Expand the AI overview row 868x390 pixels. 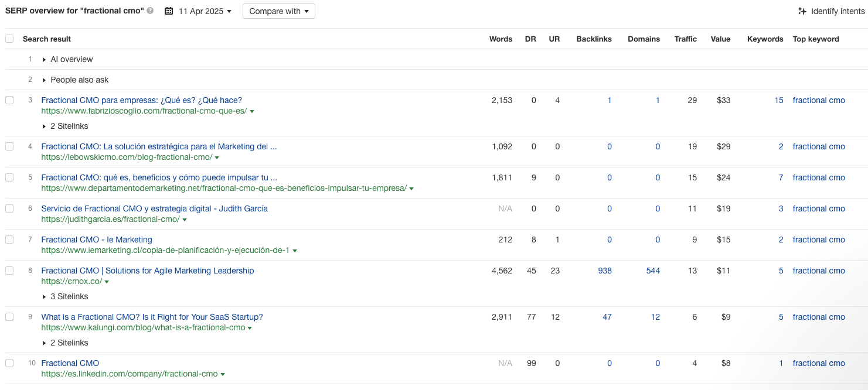[43, 59]
